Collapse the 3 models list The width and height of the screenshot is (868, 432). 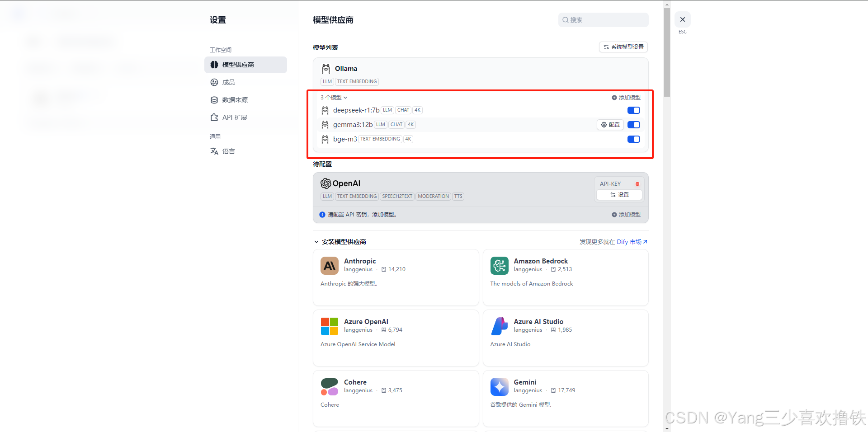(334, 98)
